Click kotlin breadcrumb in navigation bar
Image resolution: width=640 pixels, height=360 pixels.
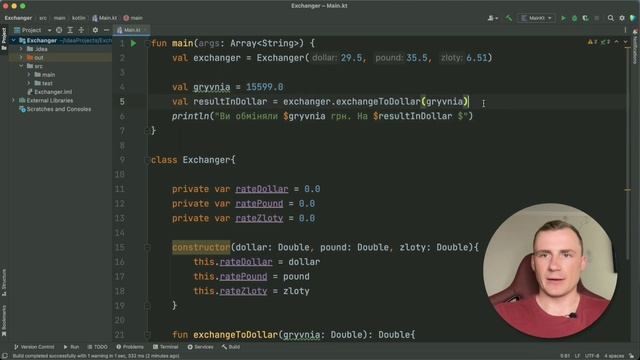(x=79, y=18)
